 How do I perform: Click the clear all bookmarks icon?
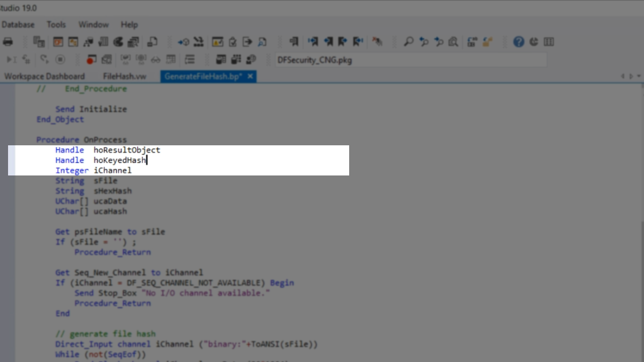pos(377,42)
